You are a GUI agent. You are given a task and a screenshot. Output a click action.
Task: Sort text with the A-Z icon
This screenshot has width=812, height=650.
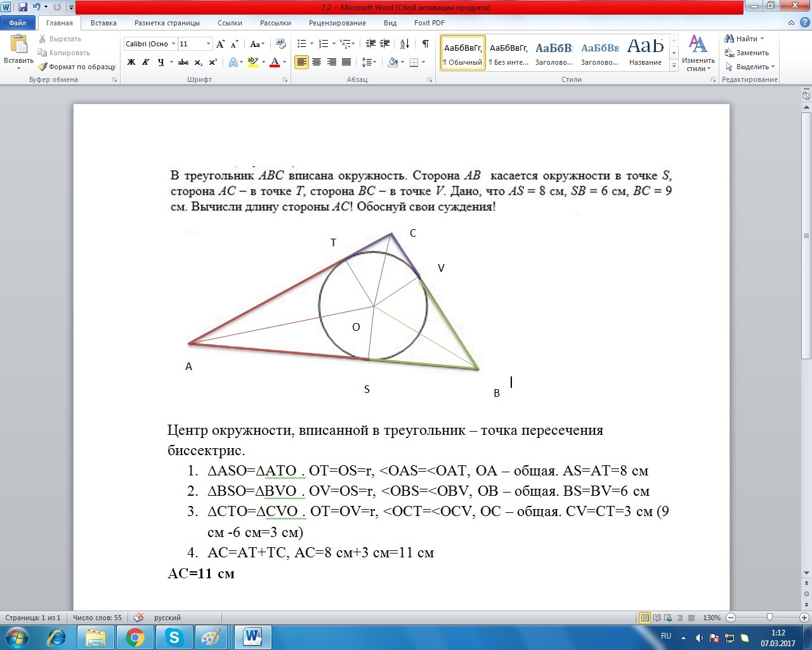click(x=405, y=44)
